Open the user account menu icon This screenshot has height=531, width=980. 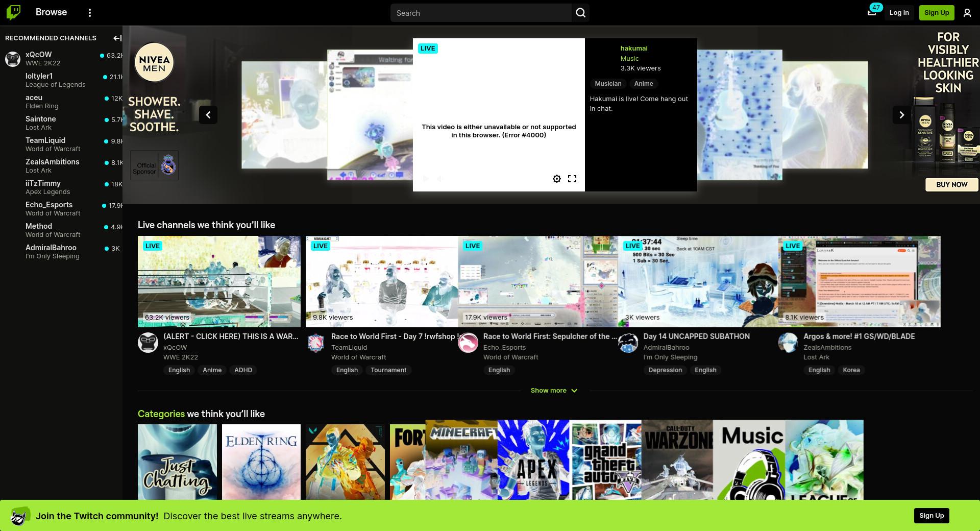pos(967,13)
